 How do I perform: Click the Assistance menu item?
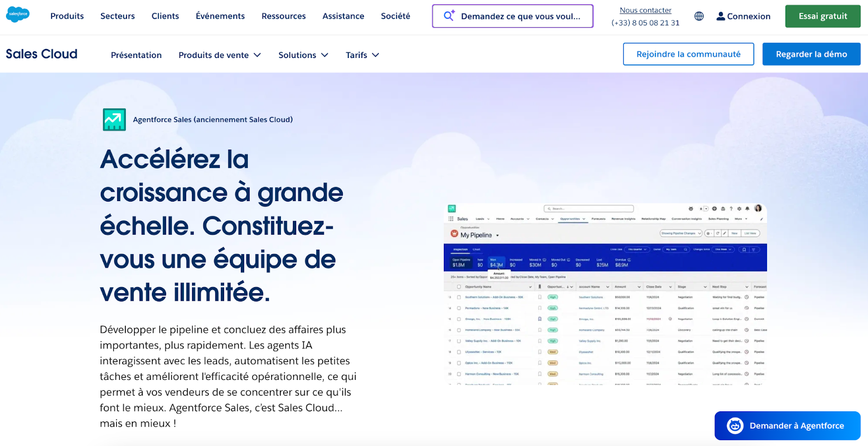(343, 16)
